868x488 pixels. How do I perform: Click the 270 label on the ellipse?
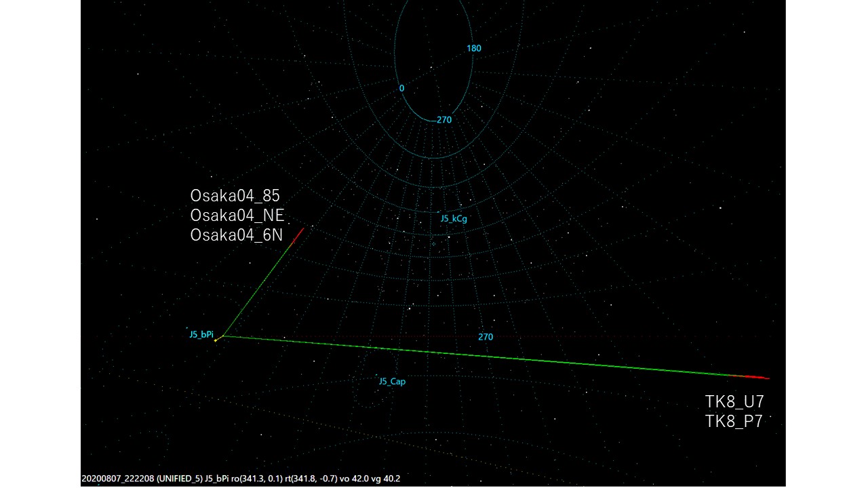(444, 120)
